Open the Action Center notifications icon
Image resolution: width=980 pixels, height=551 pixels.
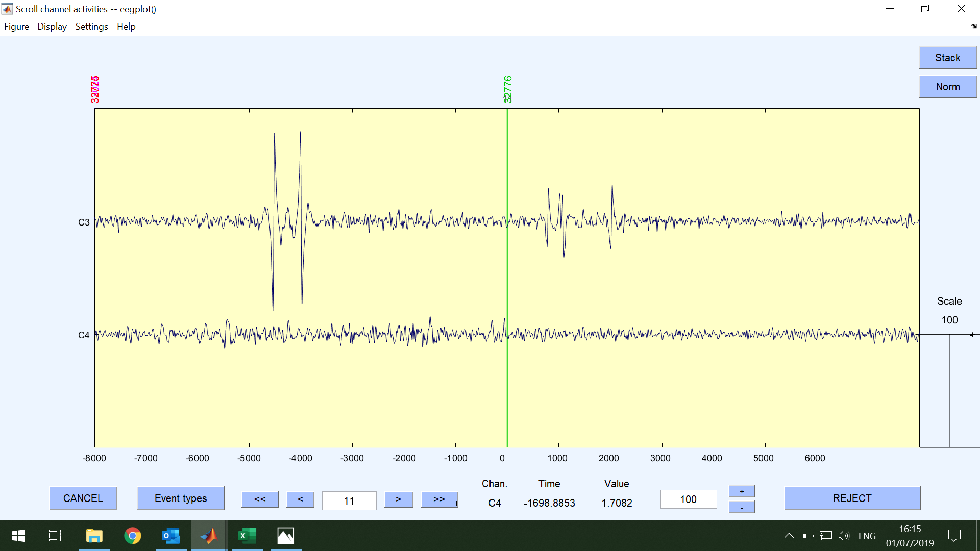coord(954,536)
